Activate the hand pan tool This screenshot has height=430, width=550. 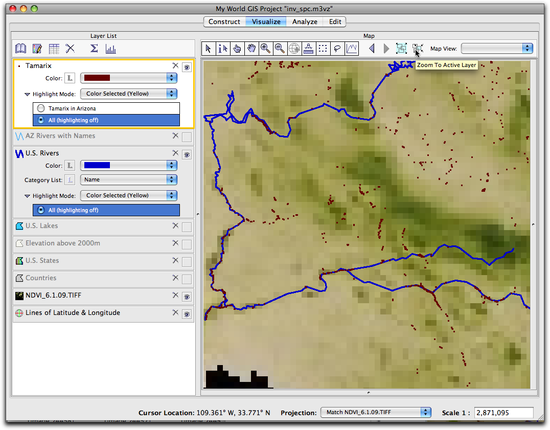pos(251,48)
